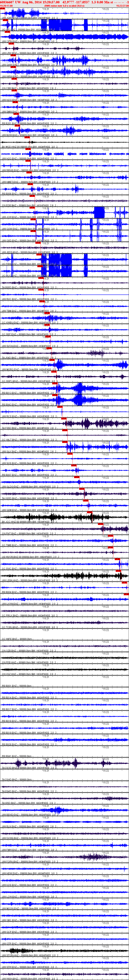Click the end time label 15:22:27.00
Viewport: 129px width, 980px height.
click(x=123, y=6)
